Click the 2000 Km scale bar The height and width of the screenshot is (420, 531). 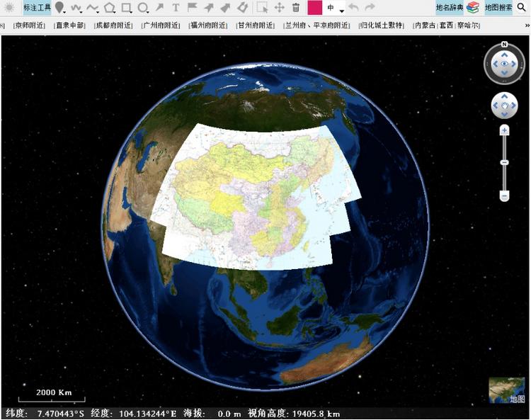click(x=52, y=396)
